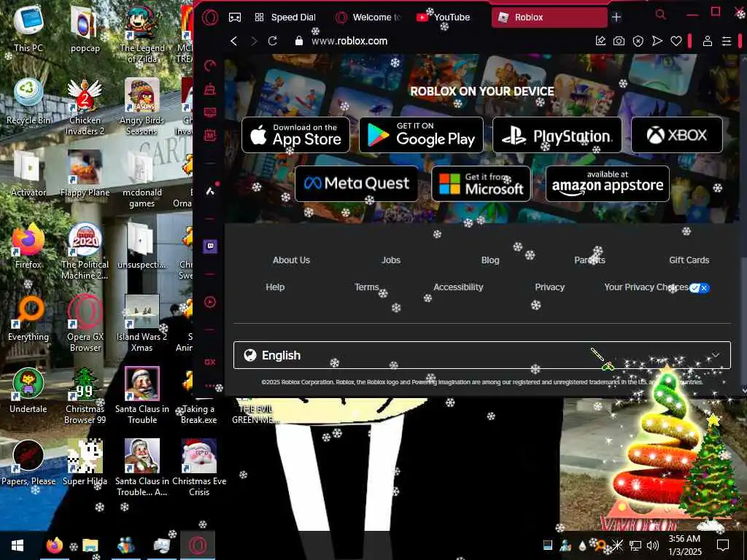Click the send arrow icon in address bar

[x=657, y=41]
